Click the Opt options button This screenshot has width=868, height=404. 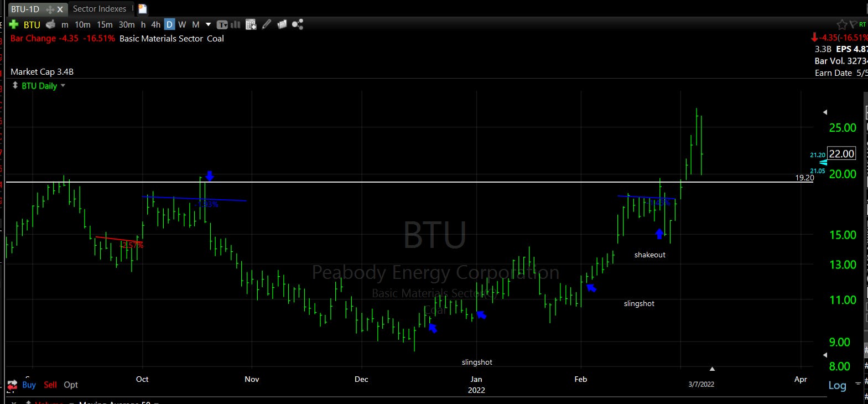pyautogui.click(x=71, y=385)
